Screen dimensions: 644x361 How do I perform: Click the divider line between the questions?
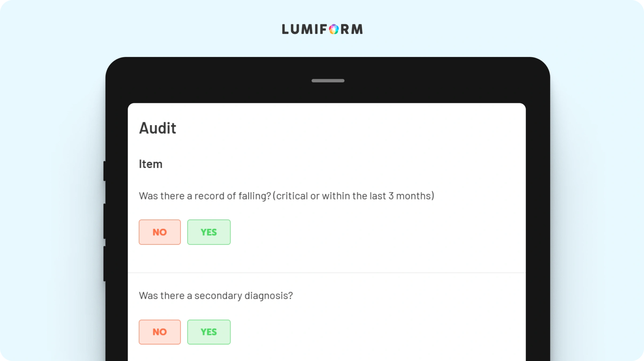tap(327, 273)
